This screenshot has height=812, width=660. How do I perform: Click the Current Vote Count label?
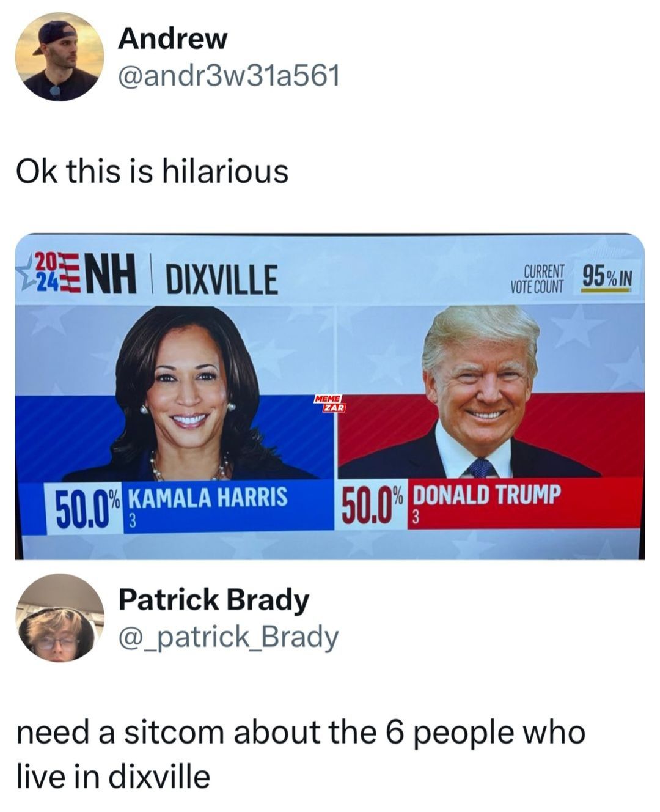pos(537,279)
